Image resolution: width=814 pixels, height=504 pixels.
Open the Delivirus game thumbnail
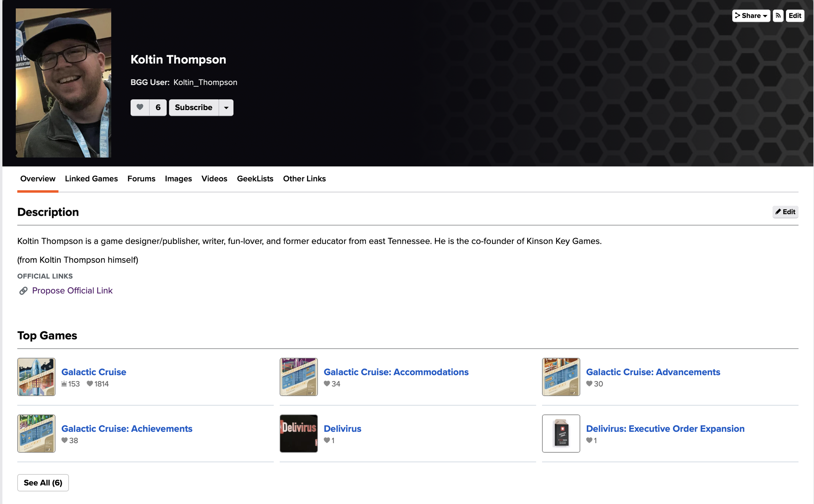[298, 433]
